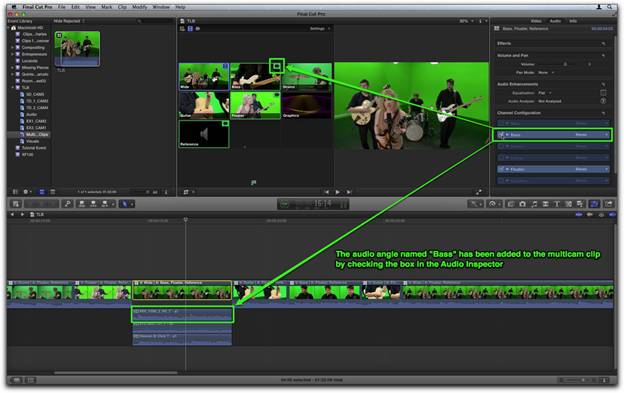Toggle snapping button above timeline
Screen dimensions: 624x393
coord(612,214)
